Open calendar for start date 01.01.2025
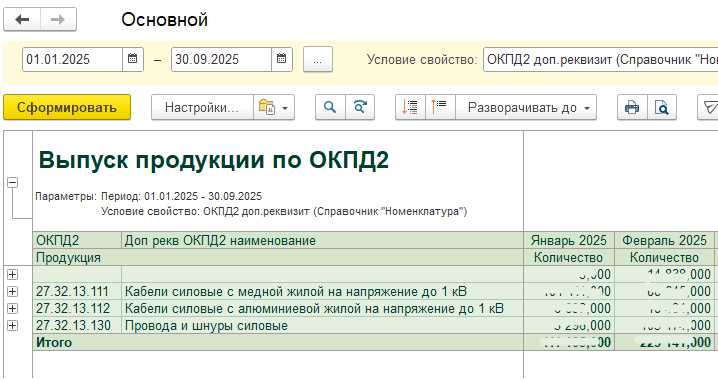Screen dimensions: 718x380 133,59
